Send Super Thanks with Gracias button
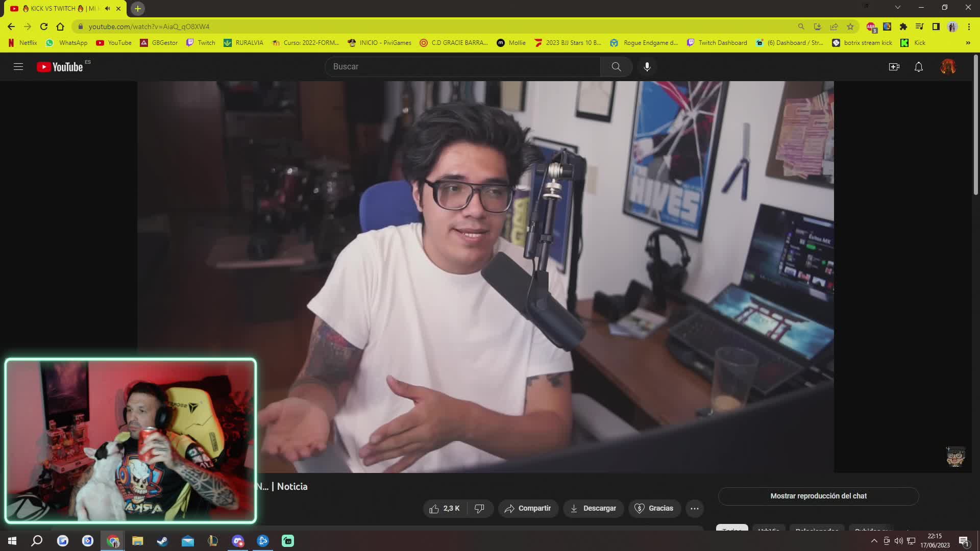This screenshot has height=551, width=980. point(654,508)
